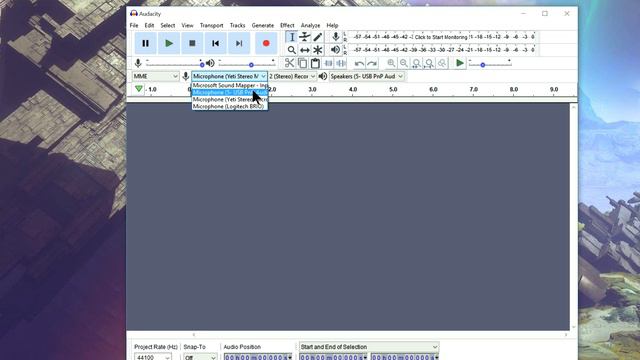Click the Zoom toggle icon

442,63
